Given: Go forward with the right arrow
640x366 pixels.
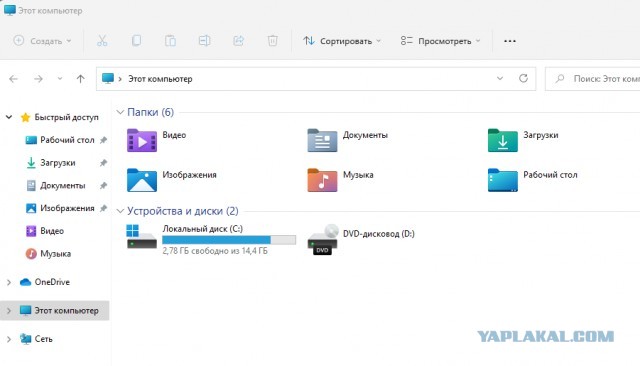Looking at the screenshot, I should [38, 79].
